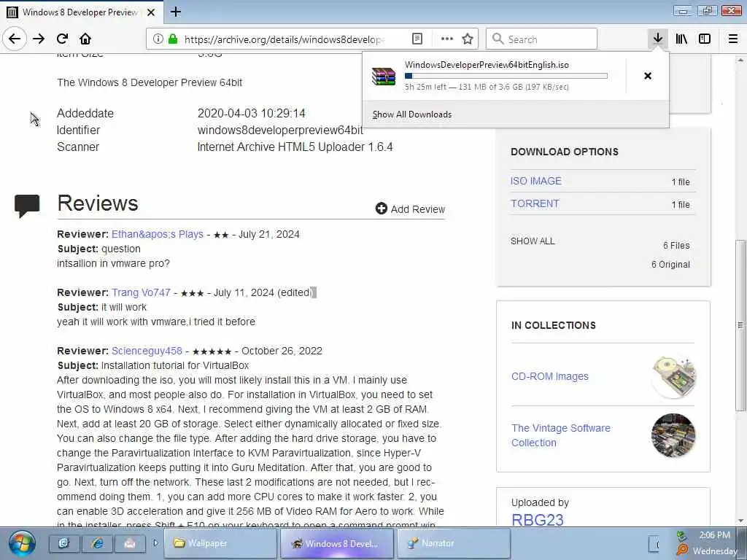Viewport: 747px width, 560px height.
Task: Click the green tray icon beside clock
Action: pyautogui.click(x=681, y=536)
